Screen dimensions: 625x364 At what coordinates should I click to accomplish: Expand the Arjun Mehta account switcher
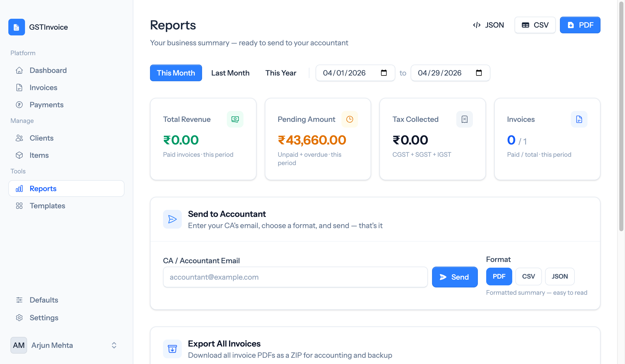tap(114, 345)
